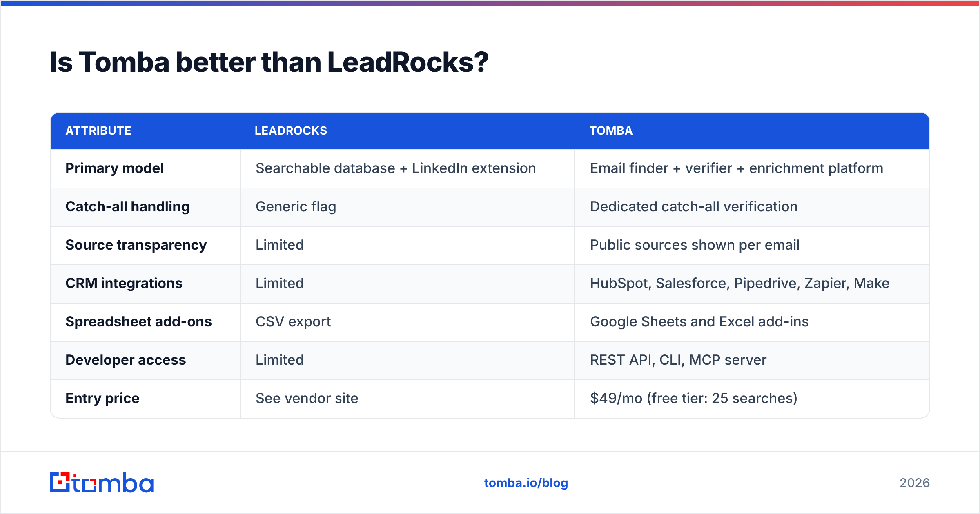Image resolution: width=980 pixels, height=514 pixels.
Task: Click the heading 'Is Tomba better than LeadRocks?'
Action: tap(269, 62)
